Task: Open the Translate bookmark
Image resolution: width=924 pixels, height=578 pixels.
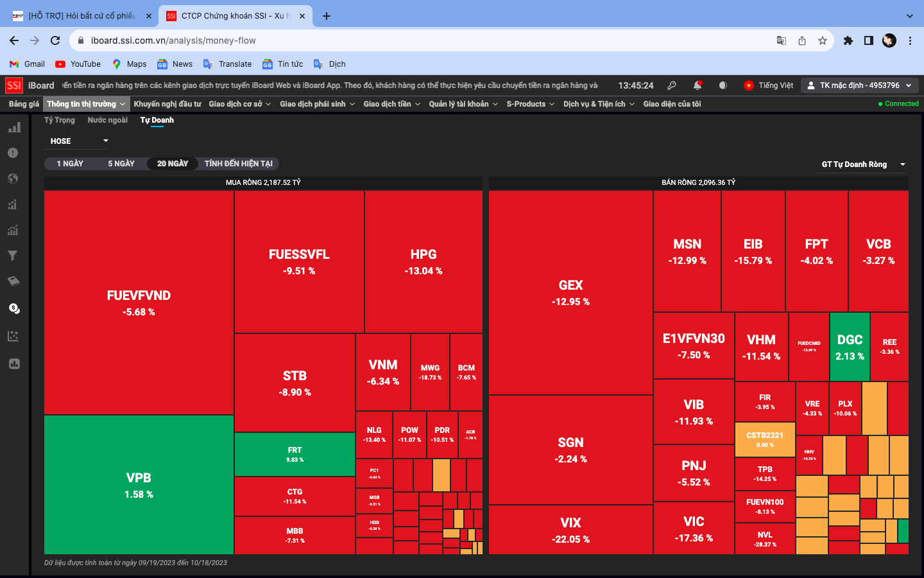Action: pyautogui.click(x=228, y=64)
